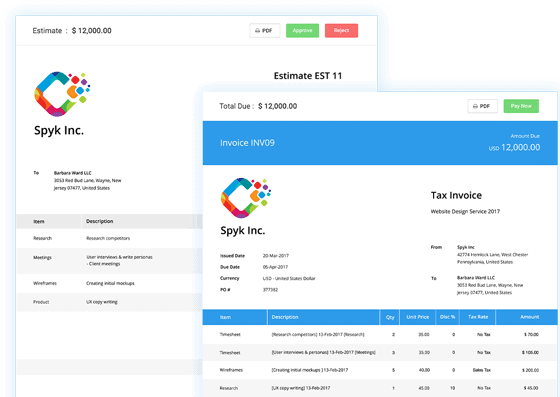Approve the estimate
Viewport: 560px width, 397px height.
tap(302, 31)
